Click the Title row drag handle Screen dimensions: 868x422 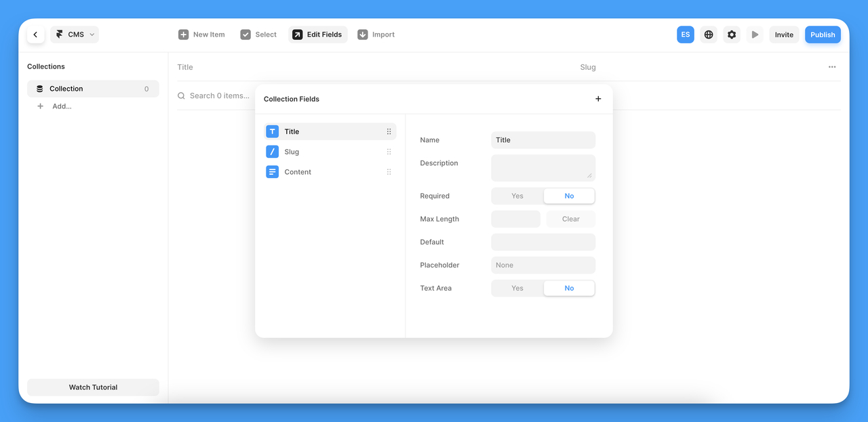[x=389, y=131]
